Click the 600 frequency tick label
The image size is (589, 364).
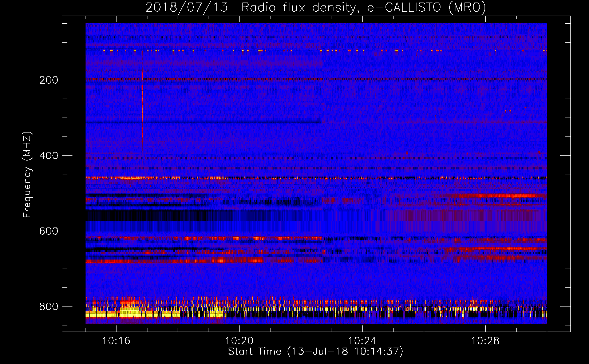[49, 232]
